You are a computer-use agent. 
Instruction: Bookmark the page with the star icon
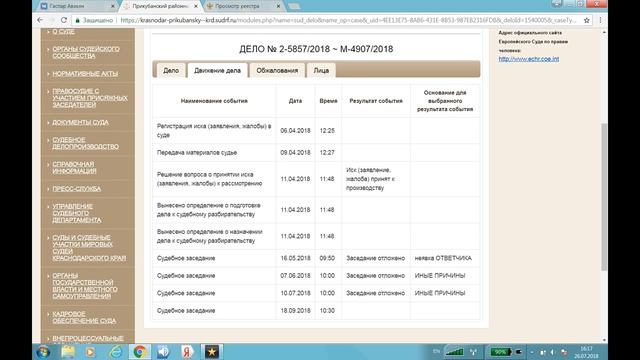587,20
